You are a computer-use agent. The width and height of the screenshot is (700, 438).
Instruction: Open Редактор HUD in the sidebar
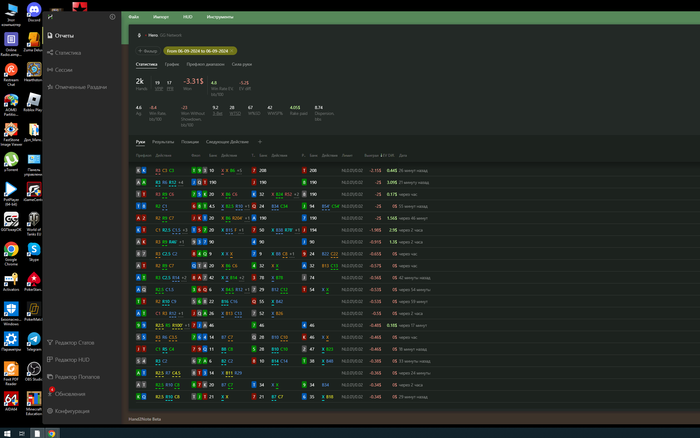72,359
